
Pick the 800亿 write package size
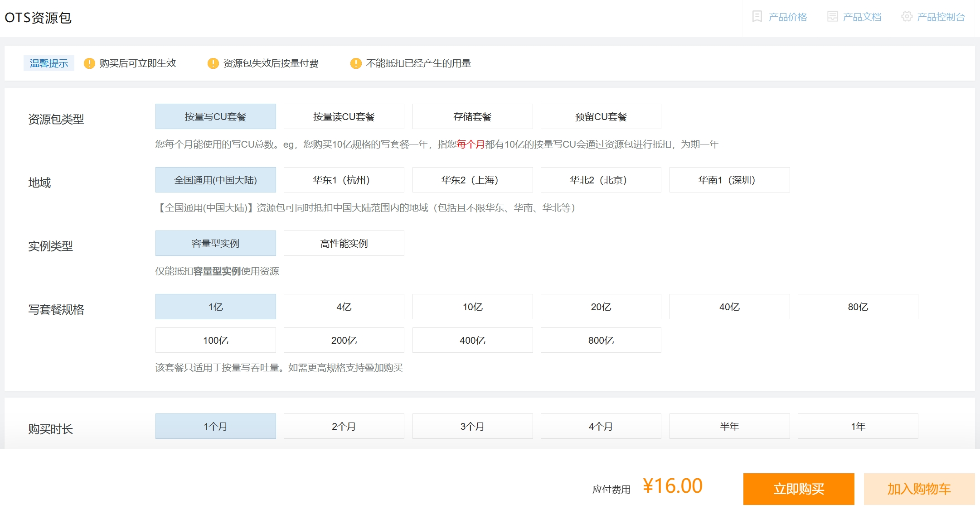(601, 340)
